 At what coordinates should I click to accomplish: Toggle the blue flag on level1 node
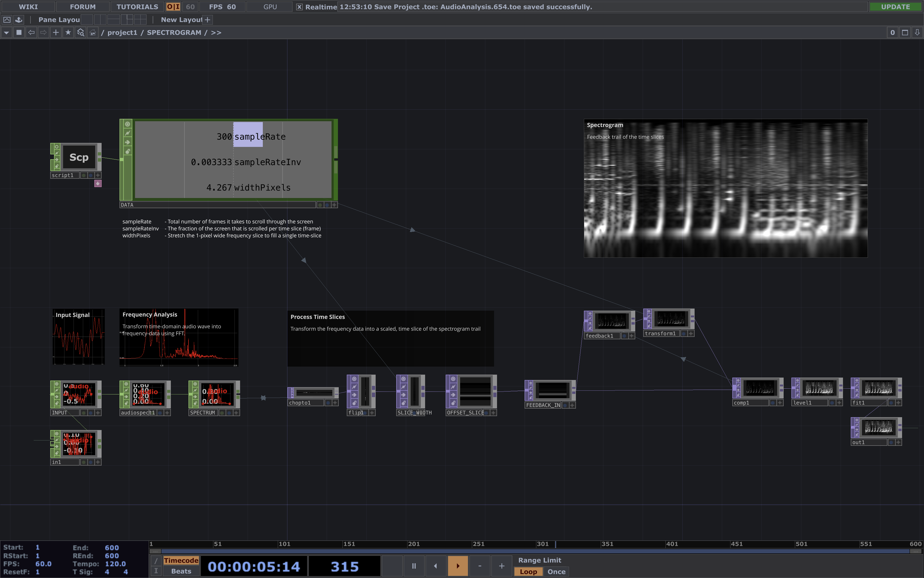(832, 403)
